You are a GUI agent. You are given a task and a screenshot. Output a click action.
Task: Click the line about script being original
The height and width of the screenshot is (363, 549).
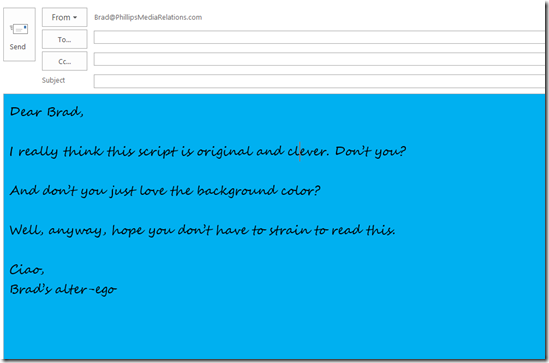[208, 152]
